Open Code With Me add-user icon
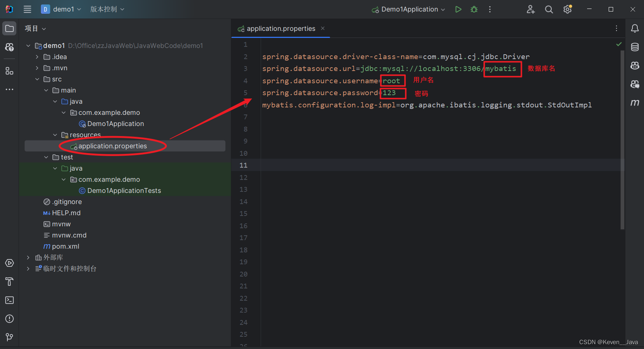This screenshot has height=349, width=644. (531, 9)
